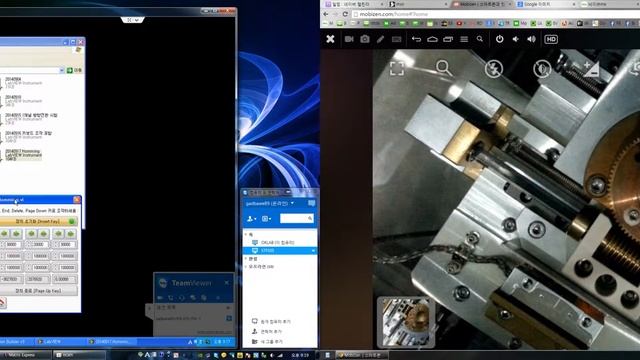Open the Android menu (three lines) icon
This screenshot has height=360, width=640.
click(x=464, y=39)
